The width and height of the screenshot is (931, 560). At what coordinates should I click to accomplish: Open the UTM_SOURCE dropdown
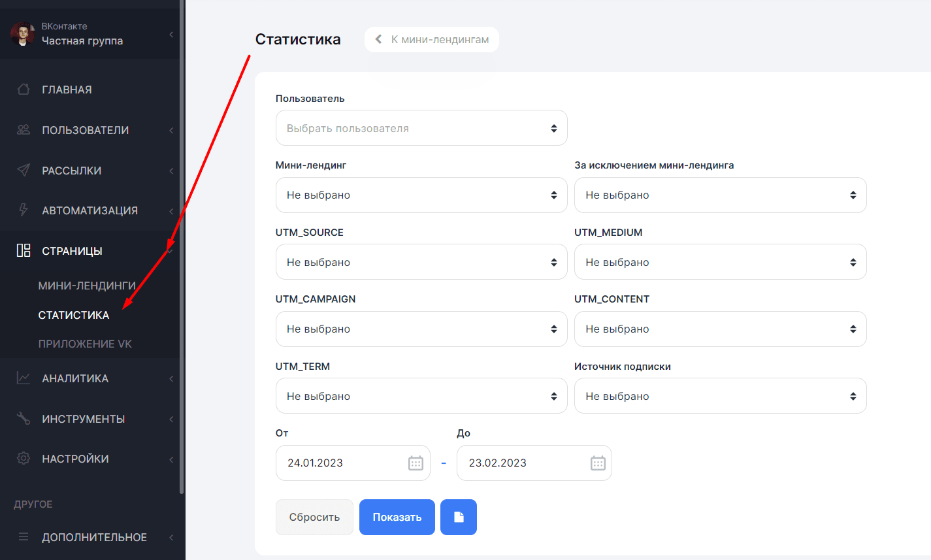point(421,262)
